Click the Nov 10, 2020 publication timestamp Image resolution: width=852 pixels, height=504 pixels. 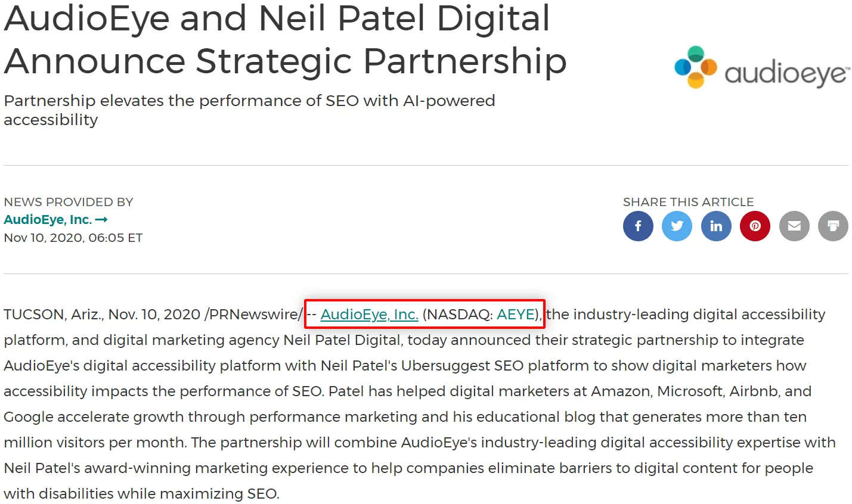73,238
